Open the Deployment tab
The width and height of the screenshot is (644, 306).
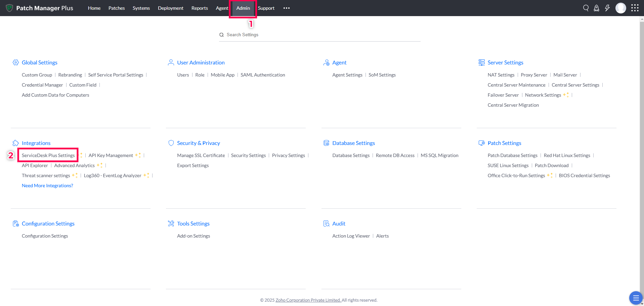(171, 8)
